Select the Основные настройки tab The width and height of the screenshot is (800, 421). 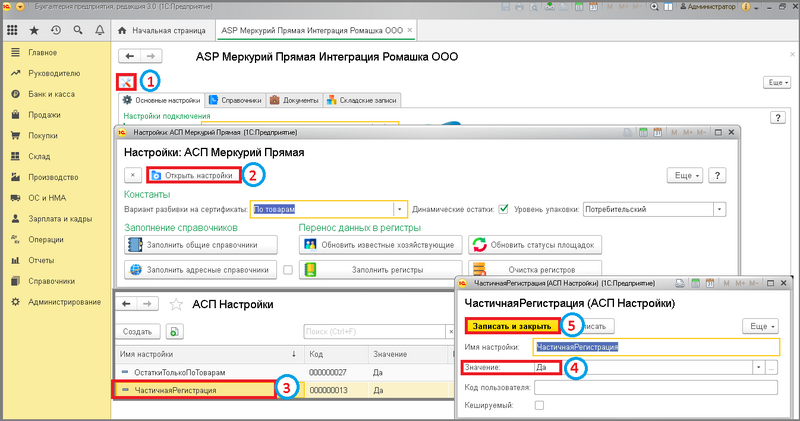(x=162, y=100)
